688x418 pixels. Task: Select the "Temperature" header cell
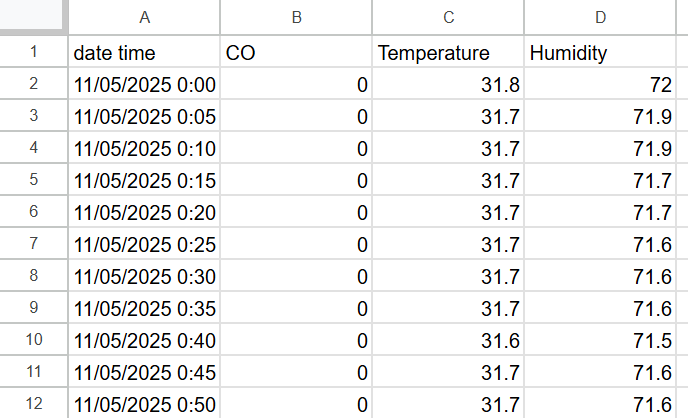[448, 54]
